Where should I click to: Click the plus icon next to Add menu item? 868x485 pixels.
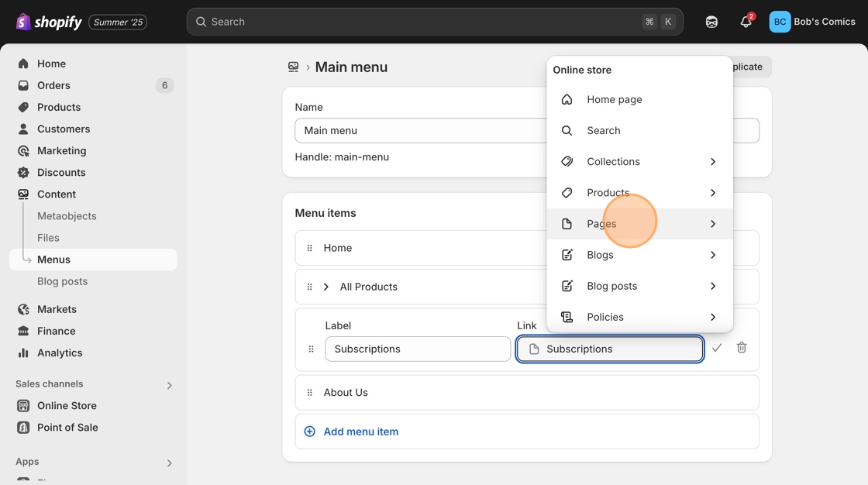tap(310, 432)
